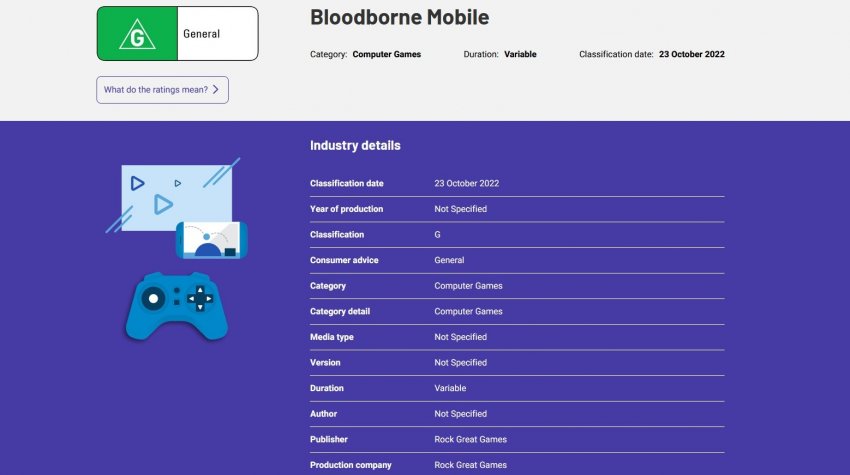850x475 pixels.
Task: Click the large play triangle in the video illustration
Action: pos(162,204)
